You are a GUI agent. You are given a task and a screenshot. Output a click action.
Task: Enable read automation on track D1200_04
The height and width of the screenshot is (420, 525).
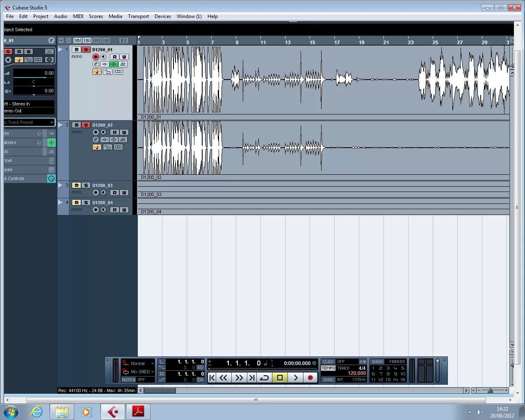pyautogui.click(x=115, y=210)
